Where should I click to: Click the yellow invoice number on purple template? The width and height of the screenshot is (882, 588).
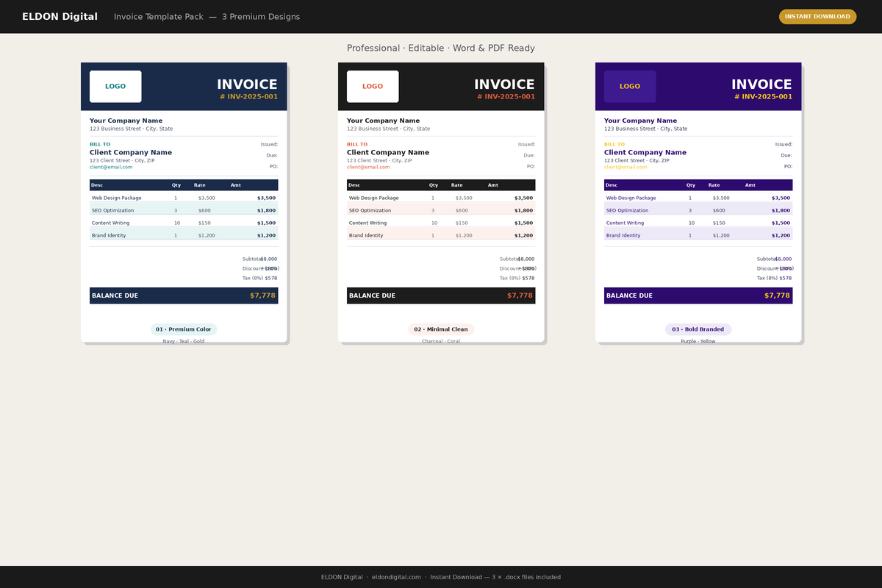(763, 96)
